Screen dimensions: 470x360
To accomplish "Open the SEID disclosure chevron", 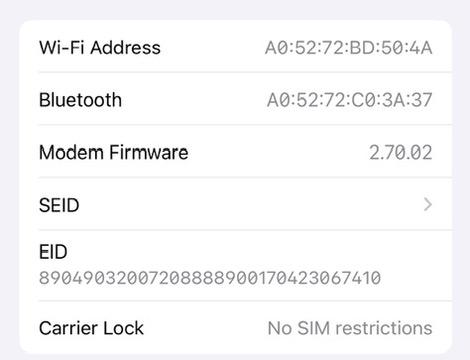I will click(x=428, y=204).
